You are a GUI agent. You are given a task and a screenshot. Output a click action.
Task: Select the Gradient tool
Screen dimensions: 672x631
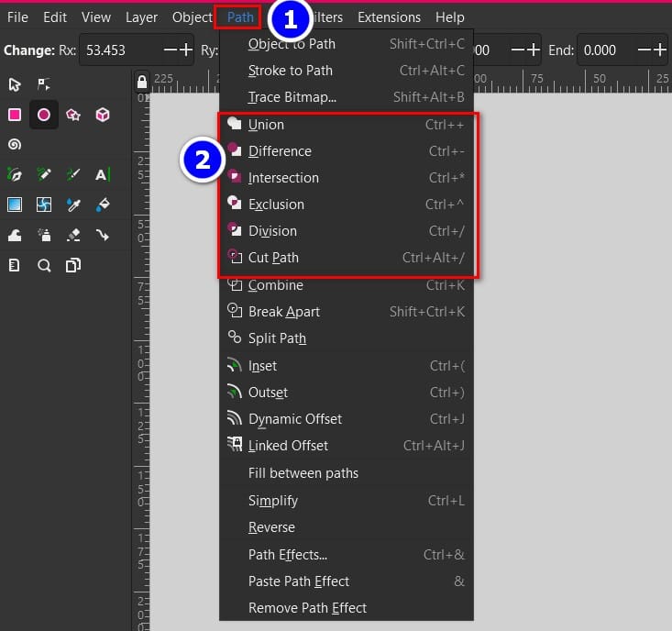[x=15, y=205]
